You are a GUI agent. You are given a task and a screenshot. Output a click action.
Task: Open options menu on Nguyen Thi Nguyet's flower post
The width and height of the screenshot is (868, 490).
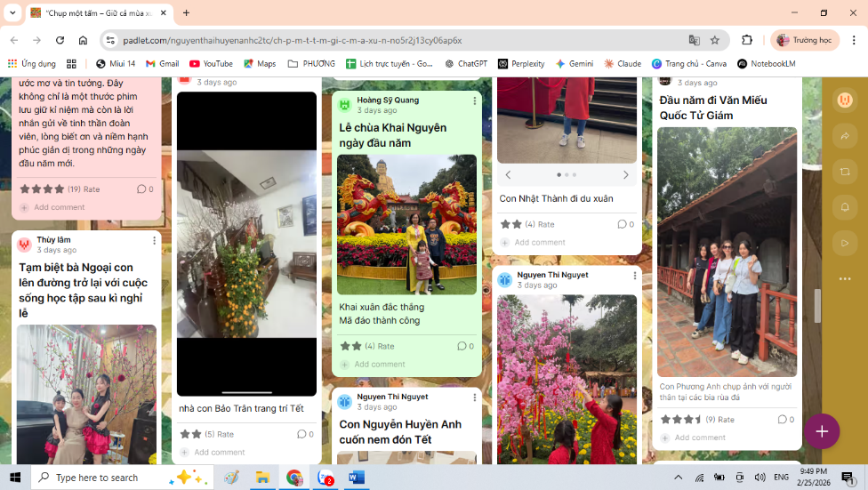coord(634,277)
